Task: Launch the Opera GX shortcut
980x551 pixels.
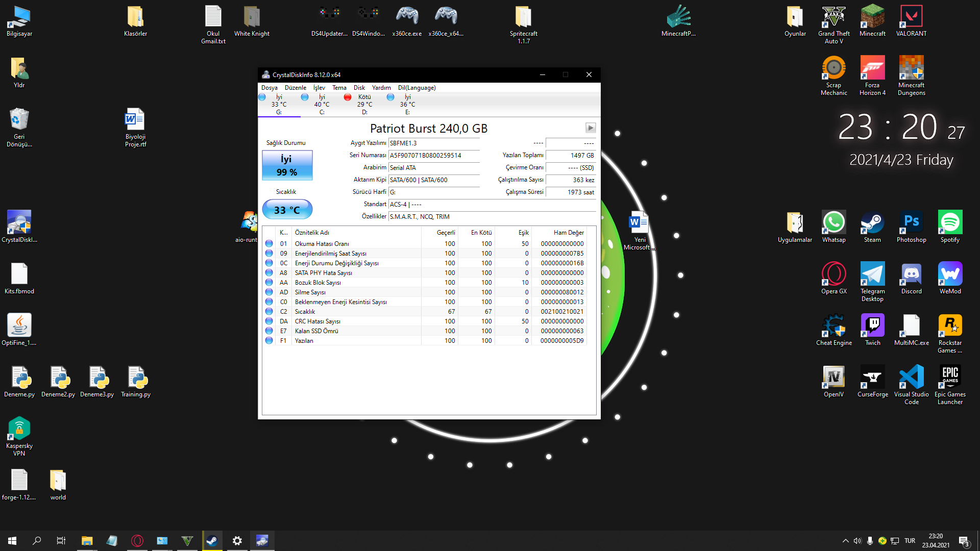Action: [x=834, y=278]
